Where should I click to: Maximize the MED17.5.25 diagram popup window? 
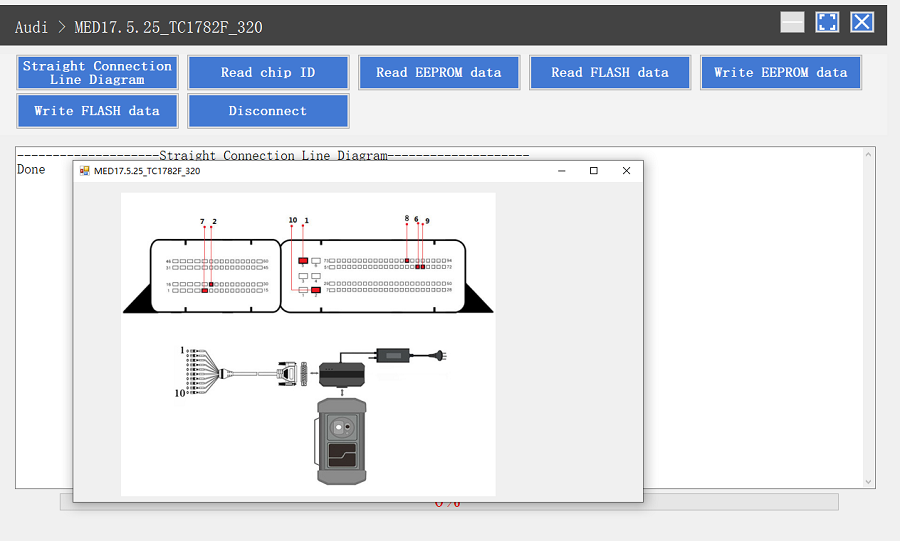593,171
